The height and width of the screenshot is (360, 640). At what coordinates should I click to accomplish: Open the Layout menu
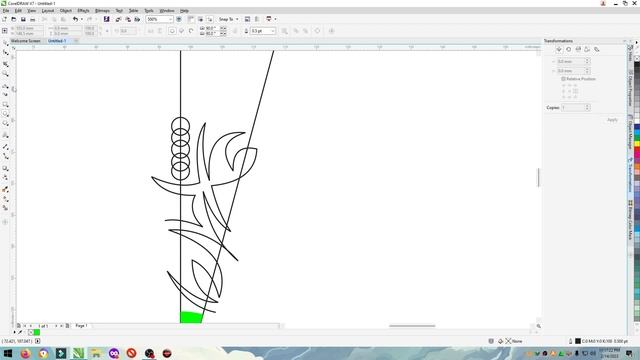pyautogui.click(x=48, y=11)
